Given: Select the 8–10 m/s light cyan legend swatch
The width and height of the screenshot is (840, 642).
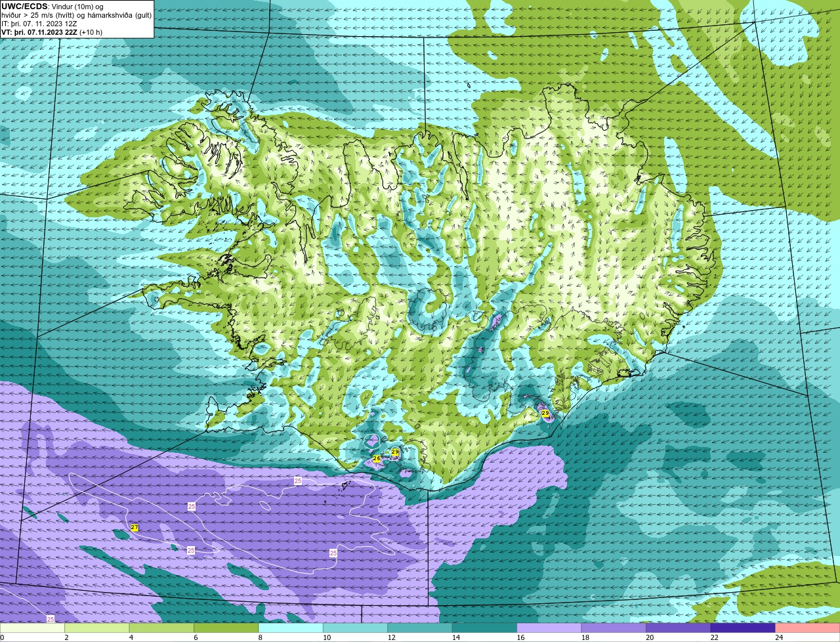Looking at the screenshot, I should (291, 628).
